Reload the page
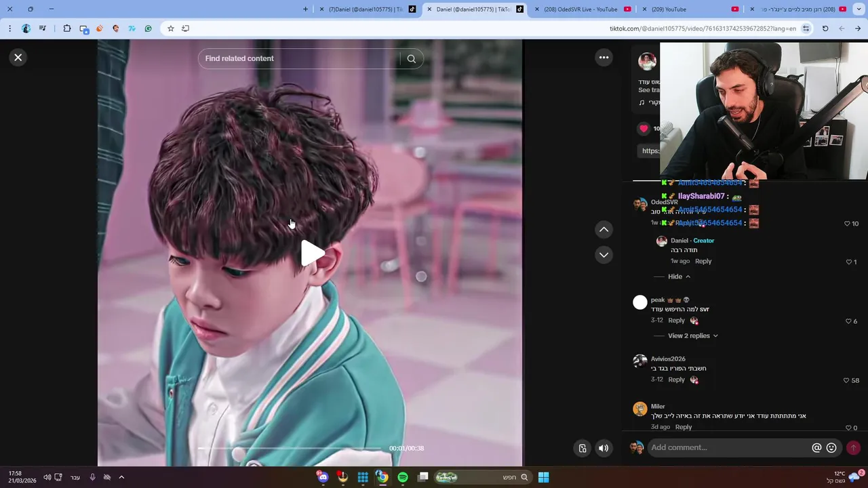The width and height of the screenshot is (868, 488). point(825,28)
